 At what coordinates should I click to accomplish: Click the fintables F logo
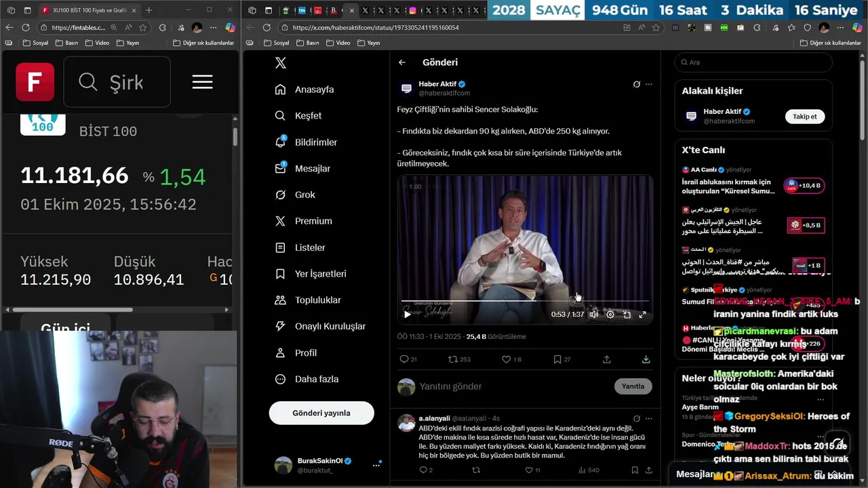(35, 82)
